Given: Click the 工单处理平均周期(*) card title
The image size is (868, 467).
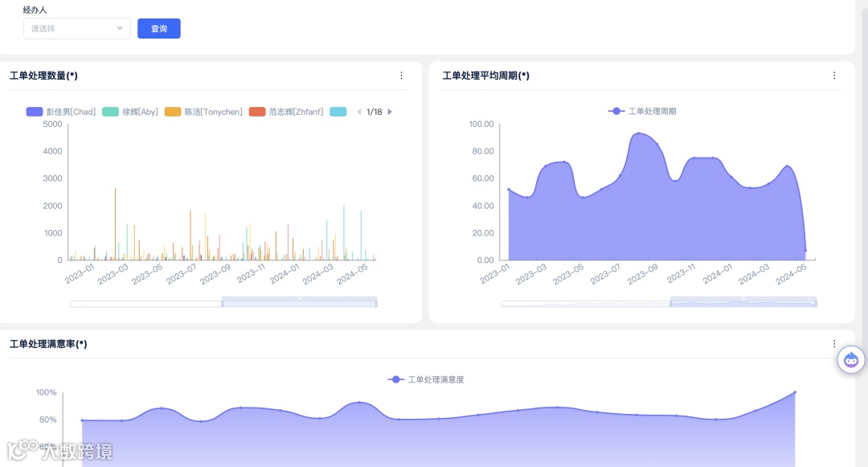Looking at the screenshot, I should tap(486, 76).
